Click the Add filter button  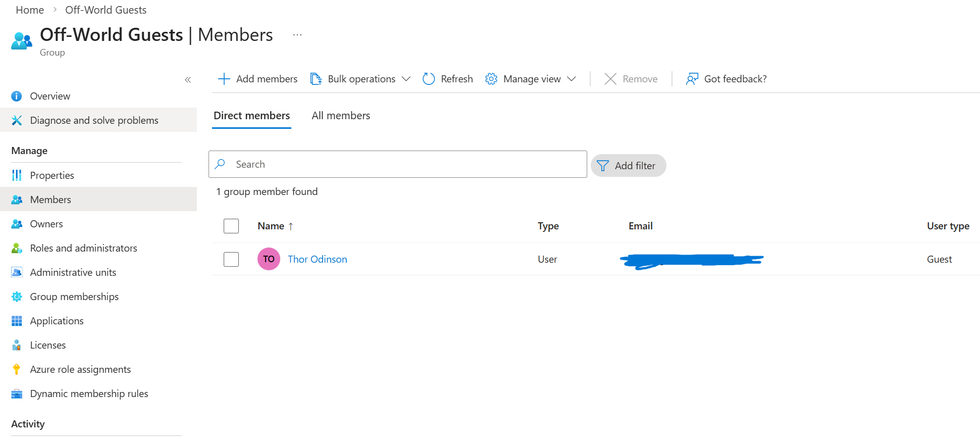pyautogui.click(x=628, y=166)
